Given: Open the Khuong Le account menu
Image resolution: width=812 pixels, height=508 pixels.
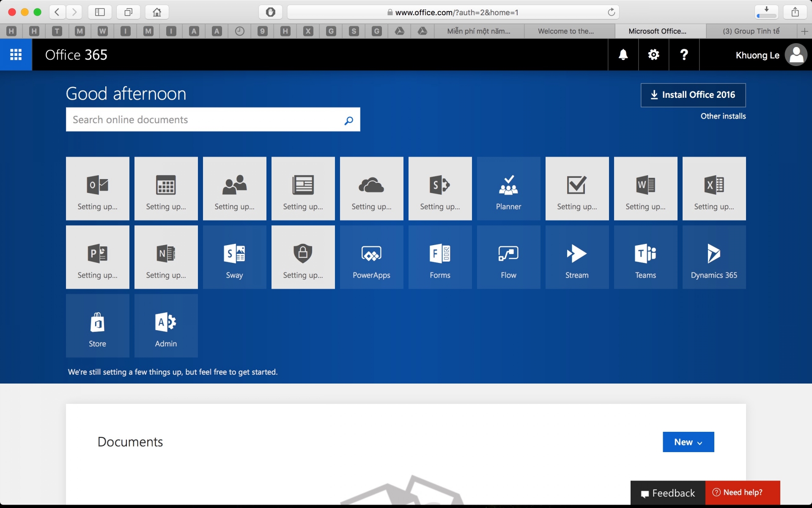Looking at the screenshot, I should 771,55.
